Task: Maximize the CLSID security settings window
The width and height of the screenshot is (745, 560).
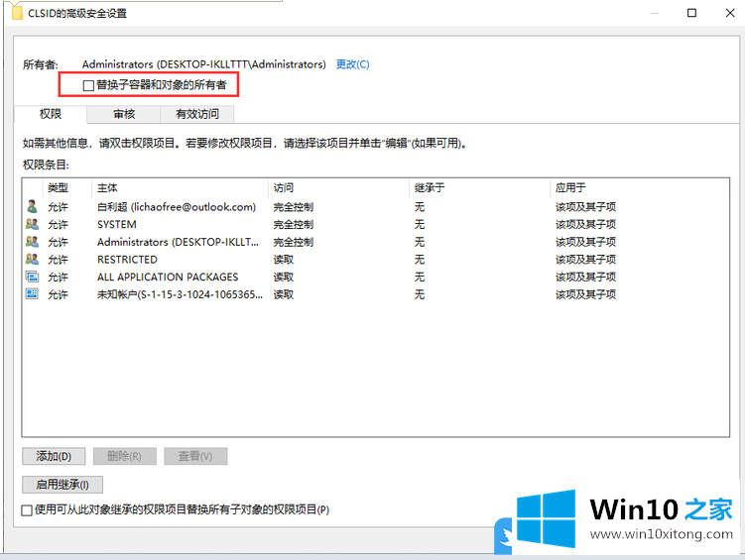Action: (691, 13)
